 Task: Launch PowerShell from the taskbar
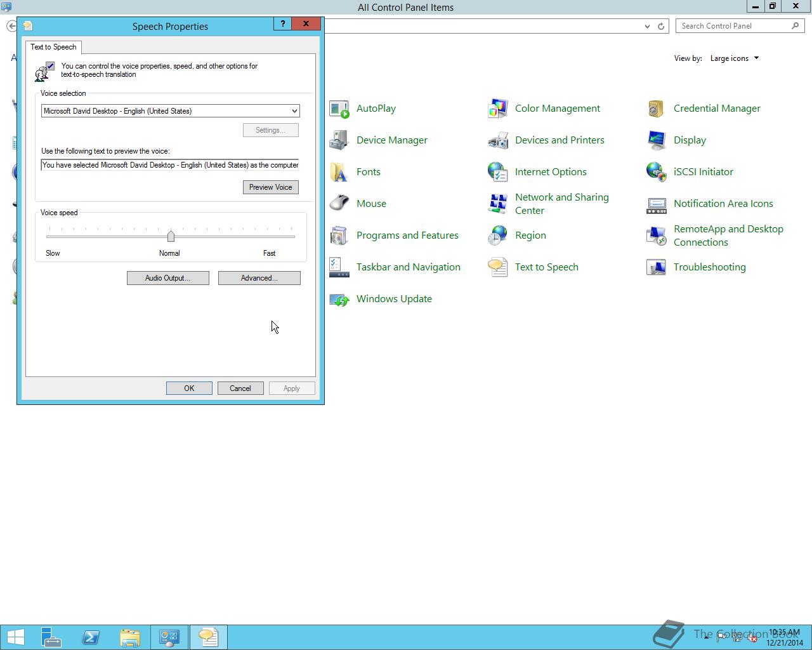(91, 637)
